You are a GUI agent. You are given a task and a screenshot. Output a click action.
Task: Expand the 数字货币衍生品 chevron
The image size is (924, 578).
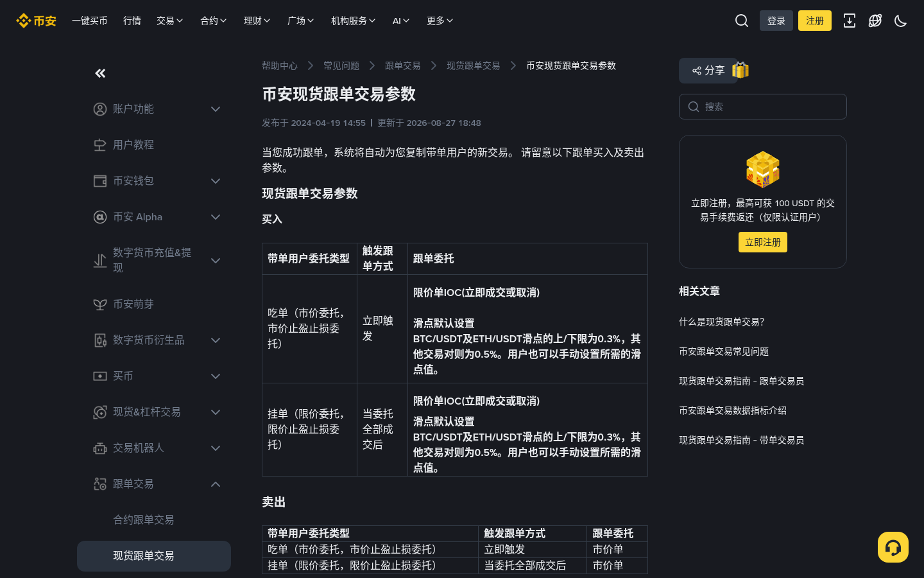click(216, 340)
